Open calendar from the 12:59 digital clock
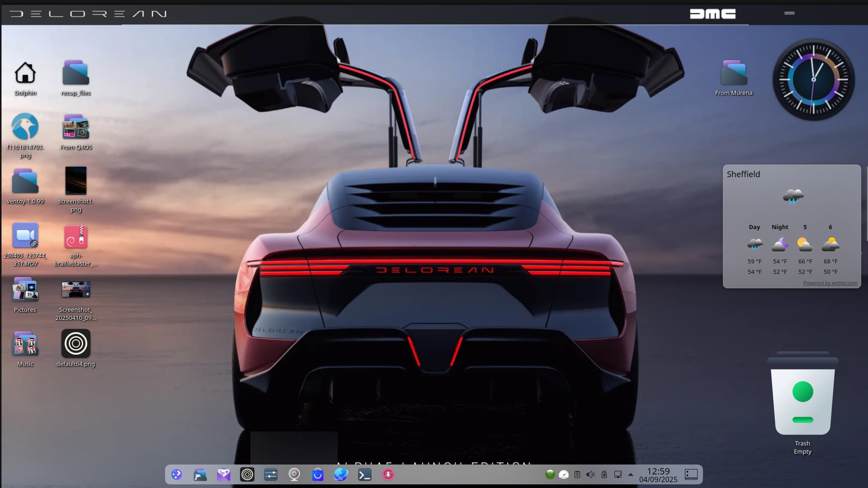868x488 pixels. [658, 475]
